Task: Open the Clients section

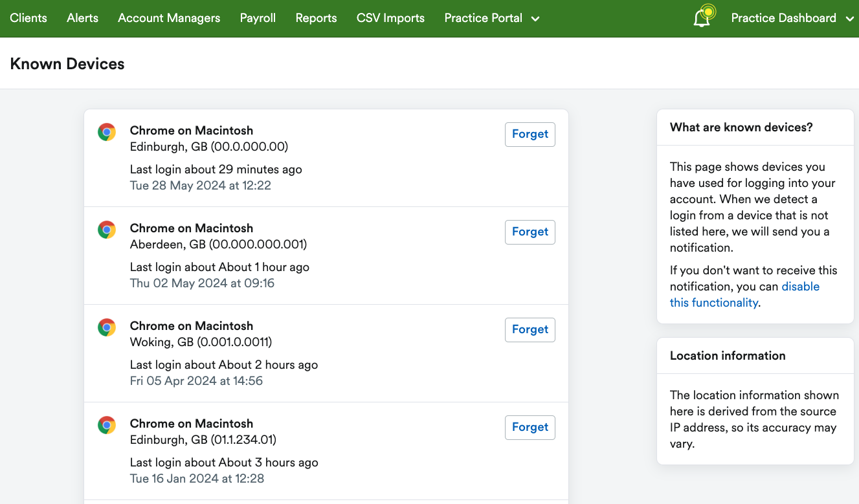Action: click(28, 18)
